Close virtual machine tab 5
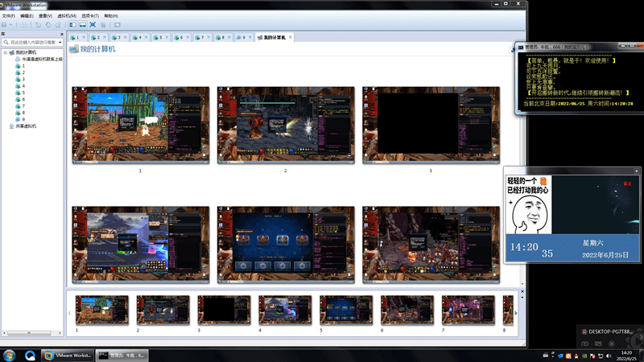This screenshot has width=644, height=362. point(167,37)
